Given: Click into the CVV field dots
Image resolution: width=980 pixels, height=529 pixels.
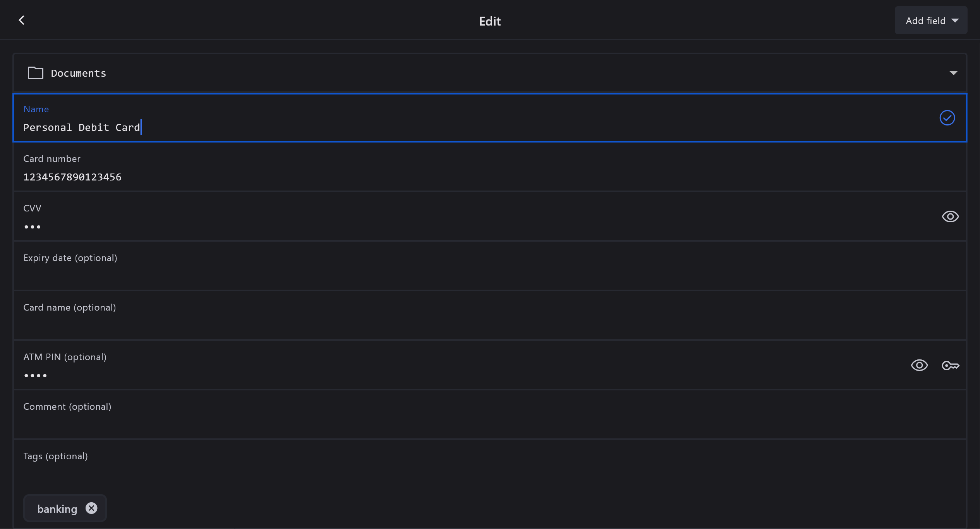Looking at the screenshot, I should pyautogui.click(x=33, y=227).
